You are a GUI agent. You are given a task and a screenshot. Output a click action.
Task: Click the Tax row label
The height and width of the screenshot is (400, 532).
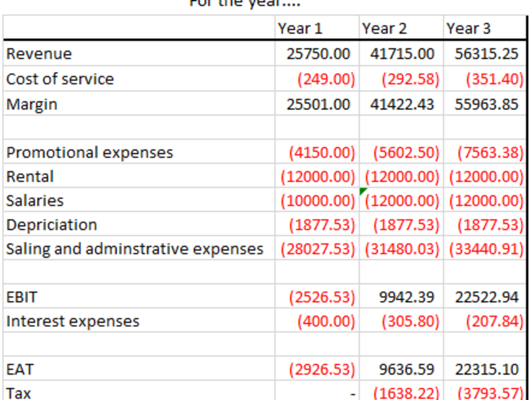19,393
